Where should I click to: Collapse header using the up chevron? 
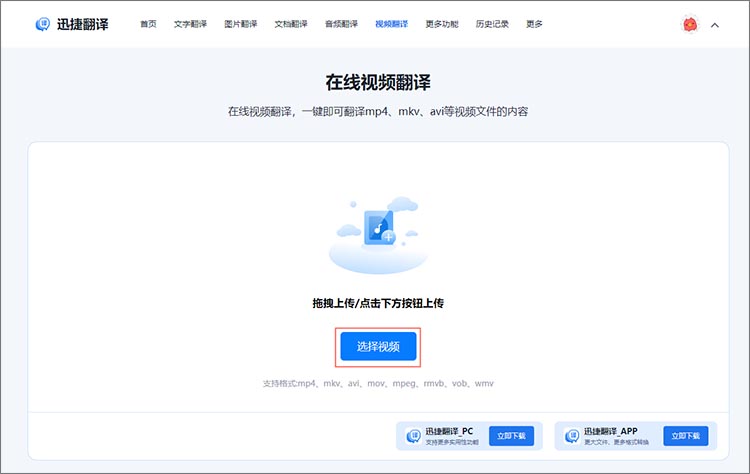715,25
